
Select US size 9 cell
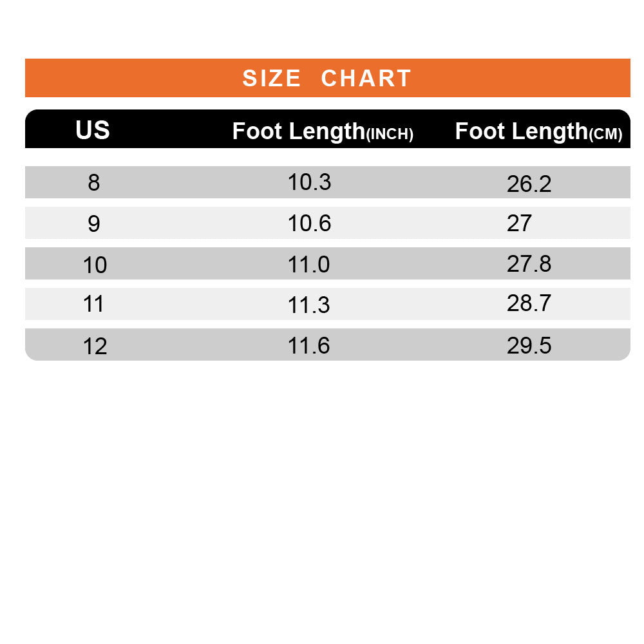tap(94, 223)
